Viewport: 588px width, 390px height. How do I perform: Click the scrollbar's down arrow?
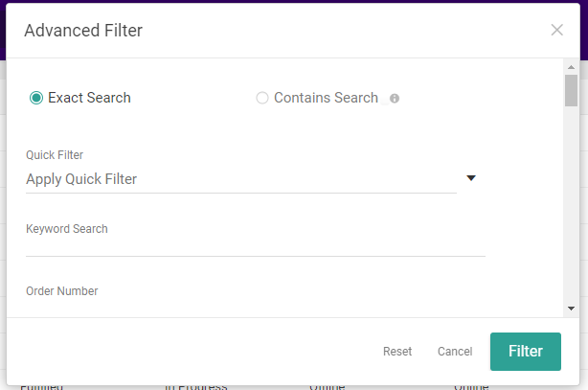pyautogui.click(x=571, y=309)
